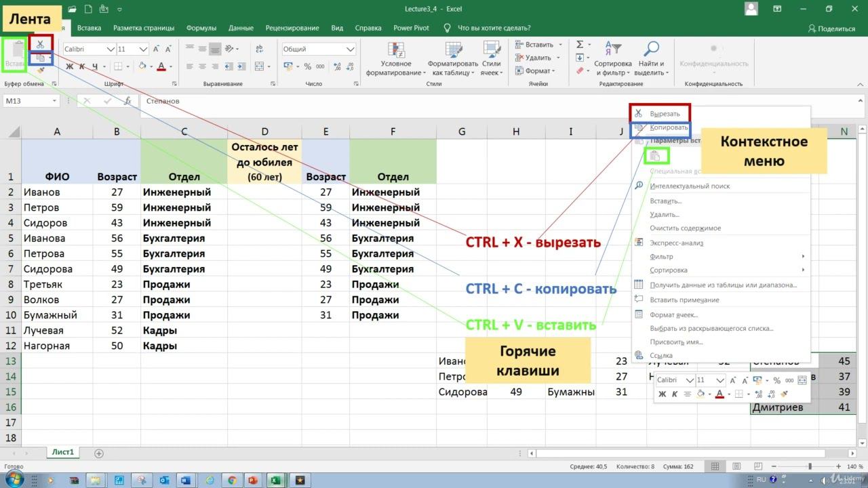Click the Поделиться share button
Viewport: 868px width, 488px height.
coord(831,28)
